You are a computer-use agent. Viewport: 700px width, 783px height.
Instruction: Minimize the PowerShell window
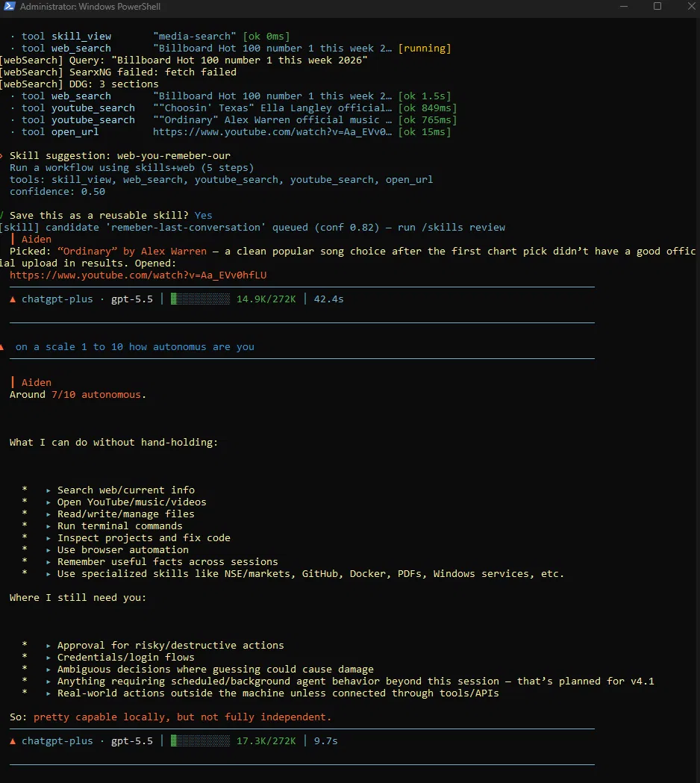(624, 6)
